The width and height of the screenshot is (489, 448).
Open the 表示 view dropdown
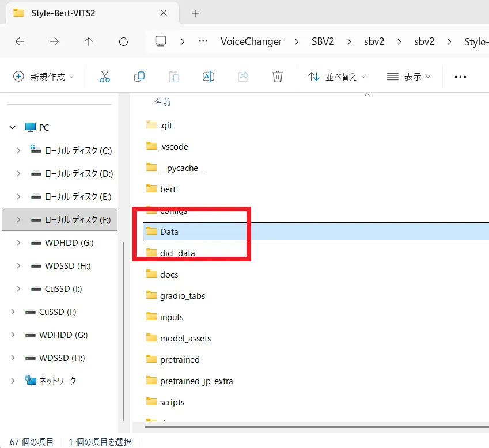[x=408, y=77]
